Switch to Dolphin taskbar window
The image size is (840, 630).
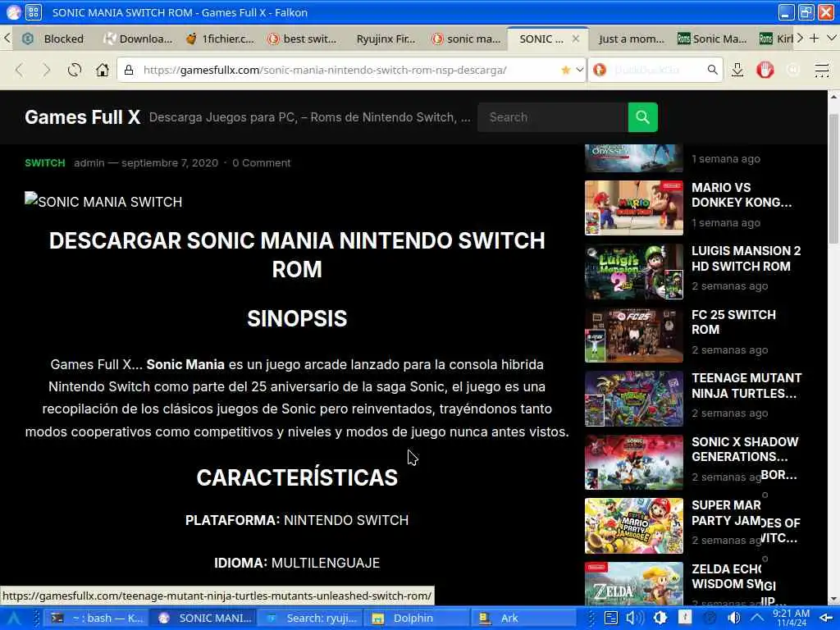(418, 619)
